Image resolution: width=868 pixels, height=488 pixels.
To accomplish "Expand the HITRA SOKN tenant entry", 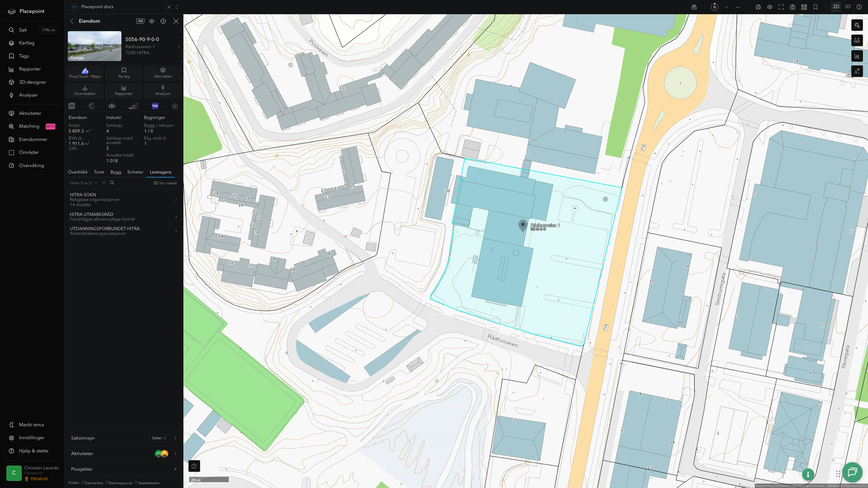I will (124, 200).
